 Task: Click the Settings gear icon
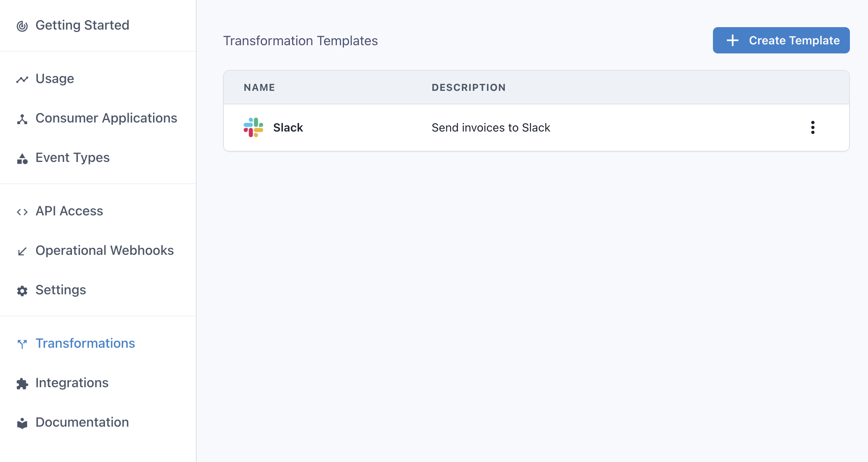[x=22, y=291]
